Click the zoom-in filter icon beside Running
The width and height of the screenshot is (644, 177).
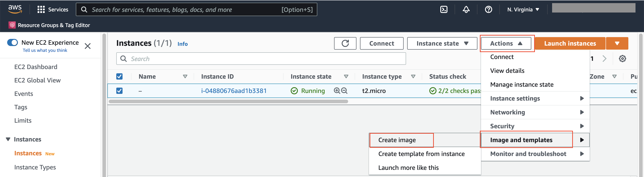[337, 91]
